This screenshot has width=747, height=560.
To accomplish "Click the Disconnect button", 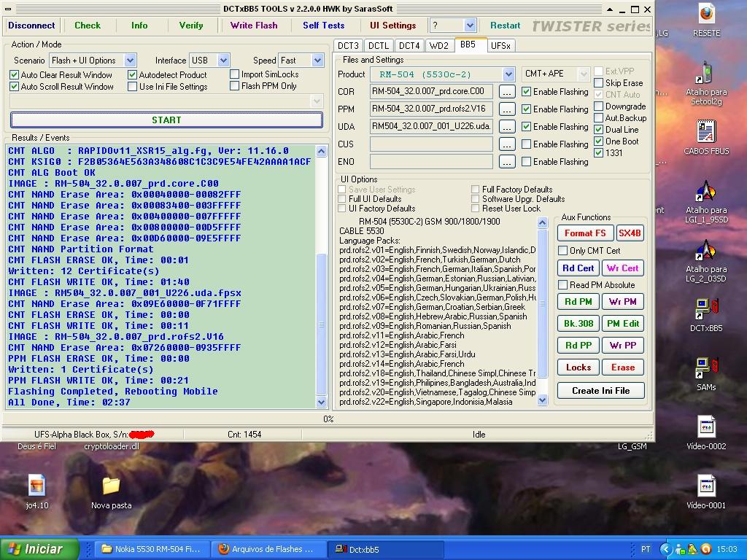I will coord(31,26).
